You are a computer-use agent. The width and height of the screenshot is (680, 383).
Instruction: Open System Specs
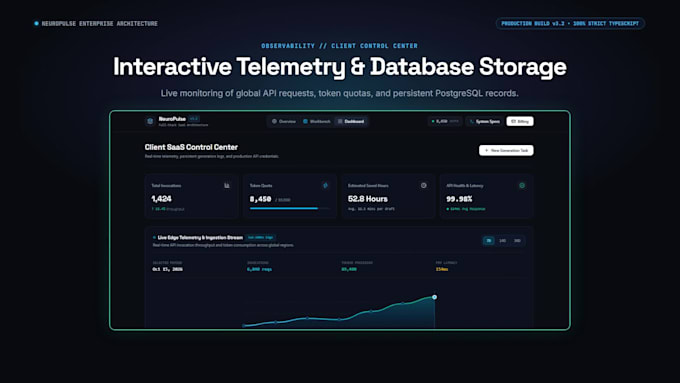tap(484, 121)
